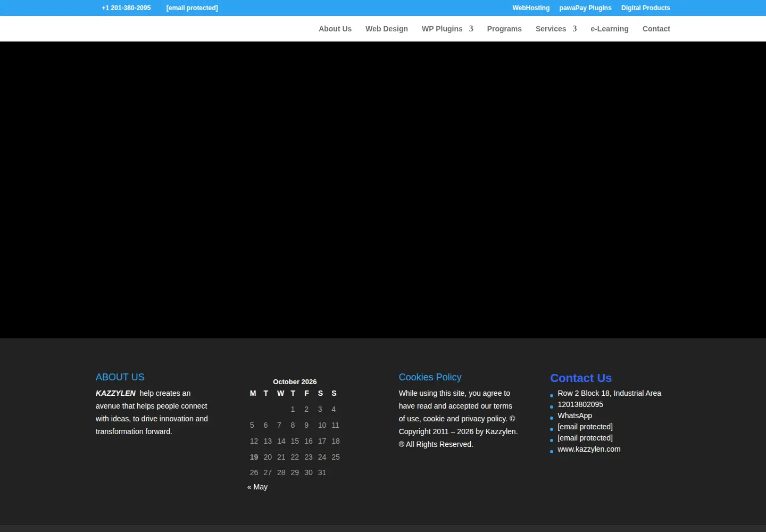766x532 pixels.
Task: Select calendar day 5
Action: [252, 425]
